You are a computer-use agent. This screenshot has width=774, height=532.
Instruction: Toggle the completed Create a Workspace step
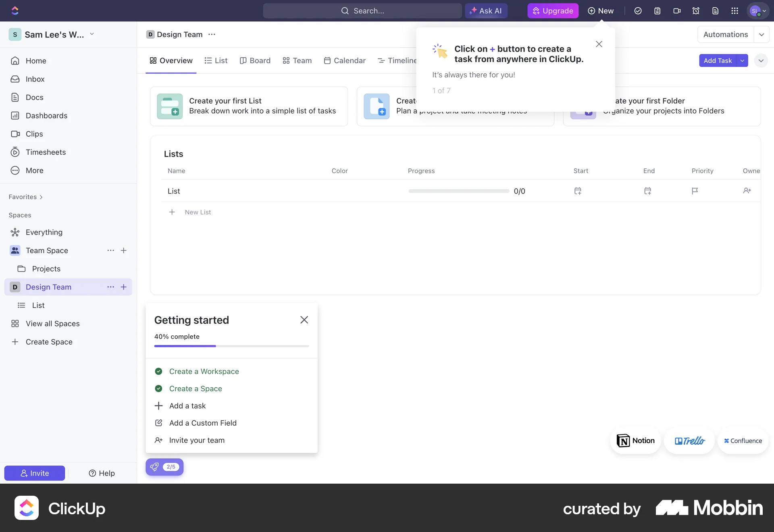tap(158, 371)
